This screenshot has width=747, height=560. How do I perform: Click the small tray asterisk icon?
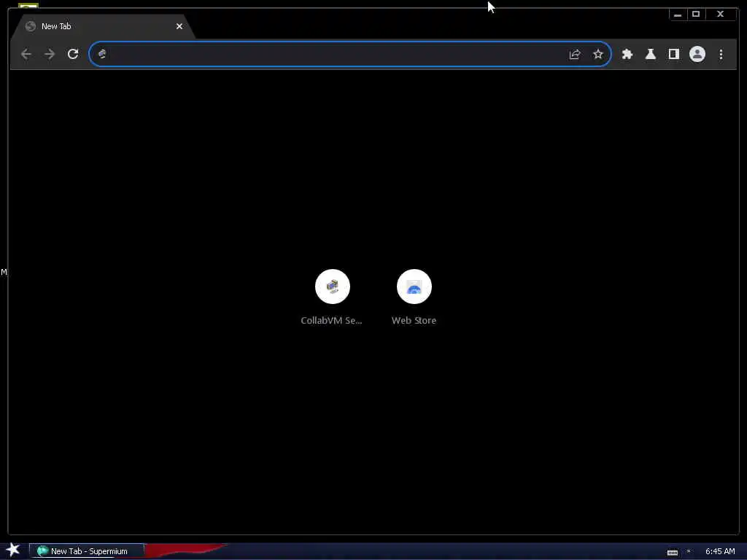689,551
